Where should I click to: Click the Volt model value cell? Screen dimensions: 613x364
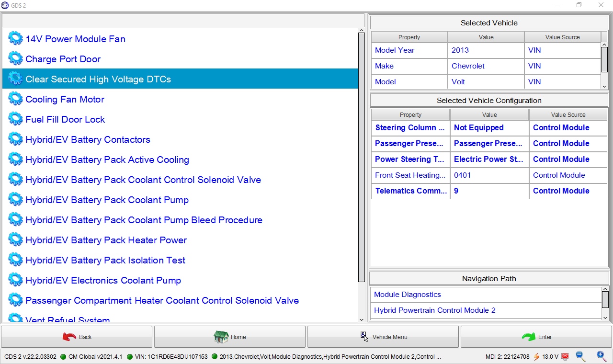(486, 82)
